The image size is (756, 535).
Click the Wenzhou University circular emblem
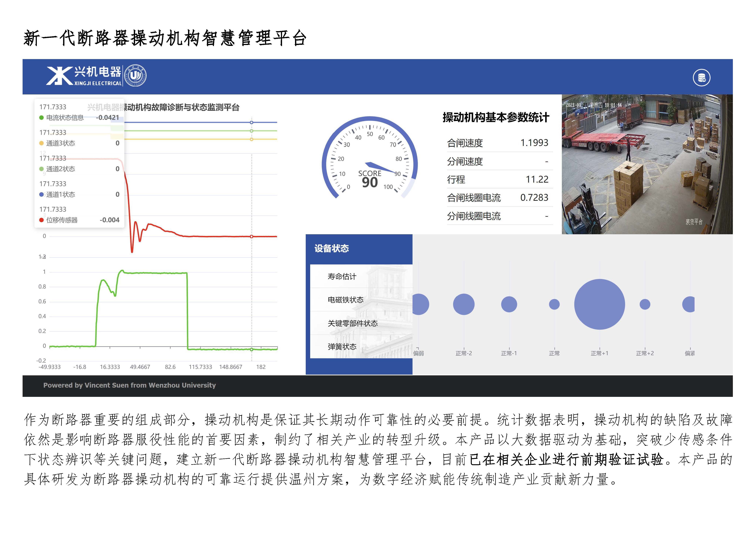tap(138, 76)
